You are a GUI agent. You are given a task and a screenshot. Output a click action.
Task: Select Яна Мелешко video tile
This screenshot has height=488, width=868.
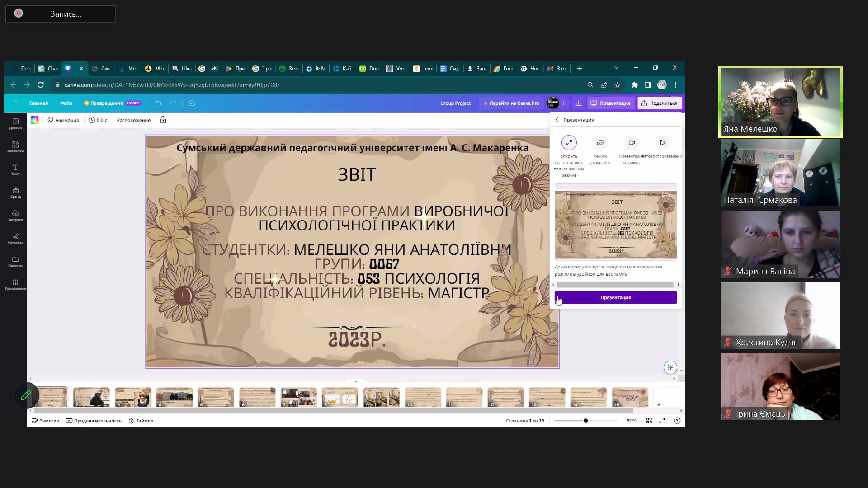[780, 102]
